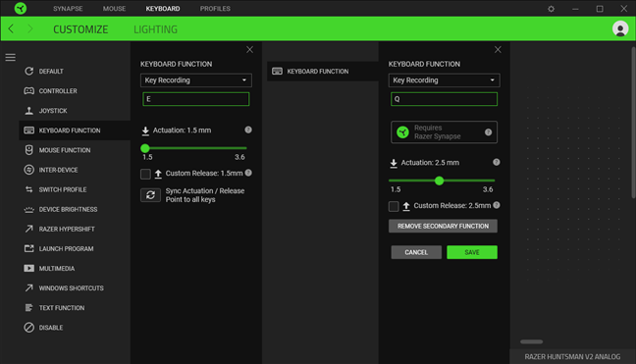Select Razer Hypershift option
This screenshot has width=636, height=364.
point(75,229)
